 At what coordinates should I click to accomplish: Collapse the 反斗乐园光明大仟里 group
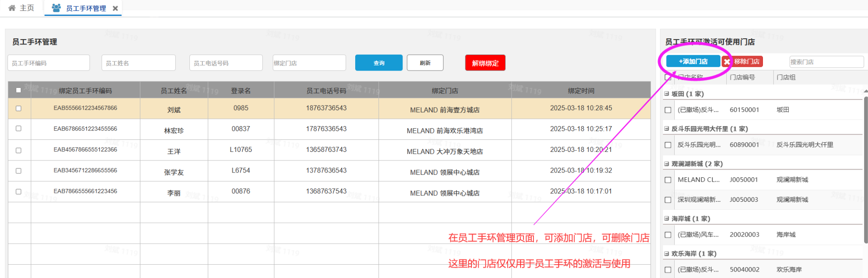point(666,129)
